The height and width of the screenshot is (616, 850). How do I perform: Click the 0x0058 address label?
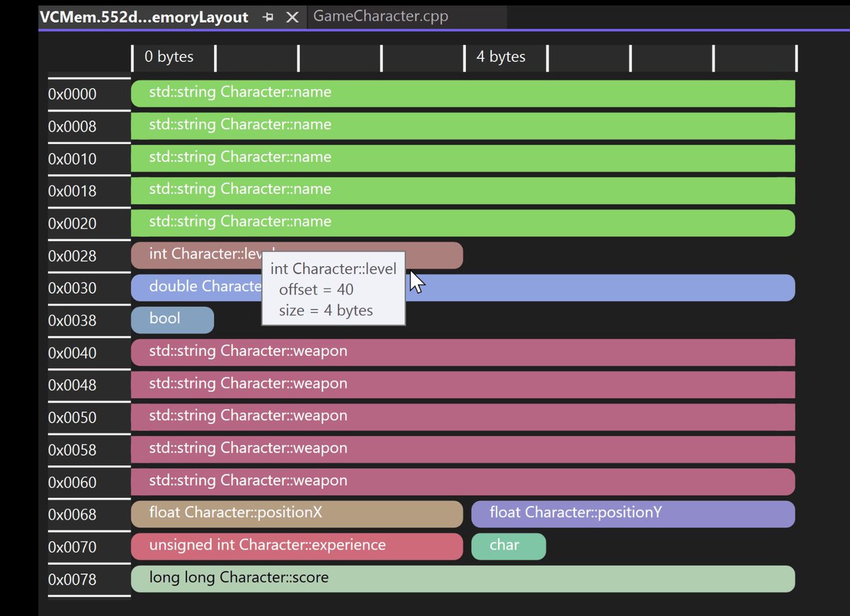(x=72, y=450)
